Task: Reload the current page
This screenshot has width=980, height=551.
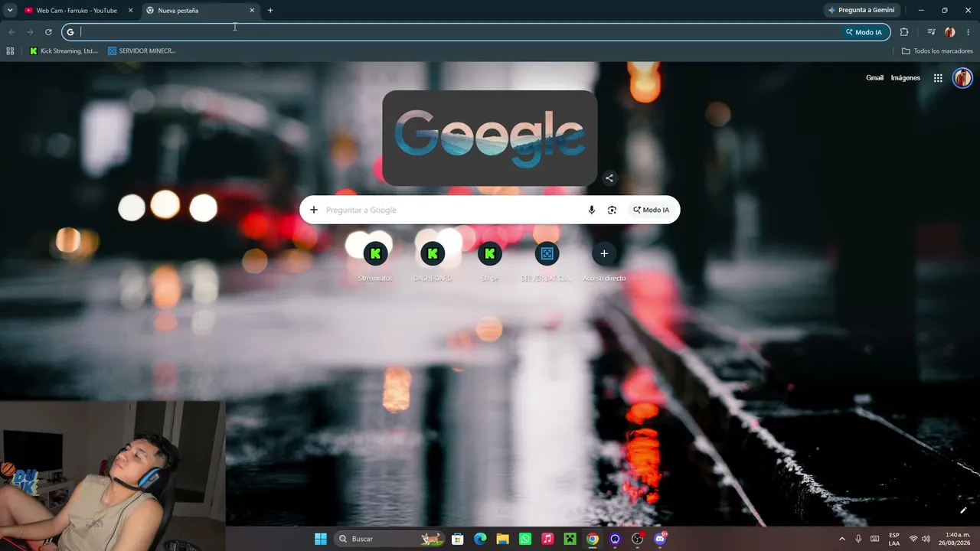Action: [48, 32]
